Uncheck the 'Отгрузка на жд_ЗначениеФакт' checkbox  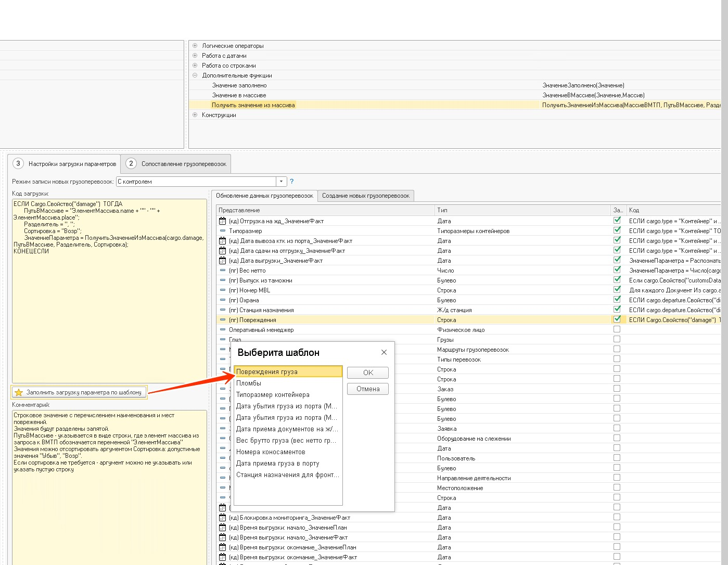coord(617,221)
